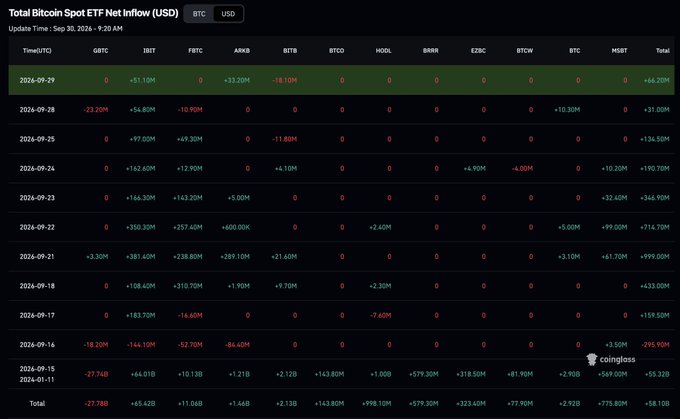Click the +346.90M total value
The width and height of the screenshot is (680, 419).
[655, 198]
